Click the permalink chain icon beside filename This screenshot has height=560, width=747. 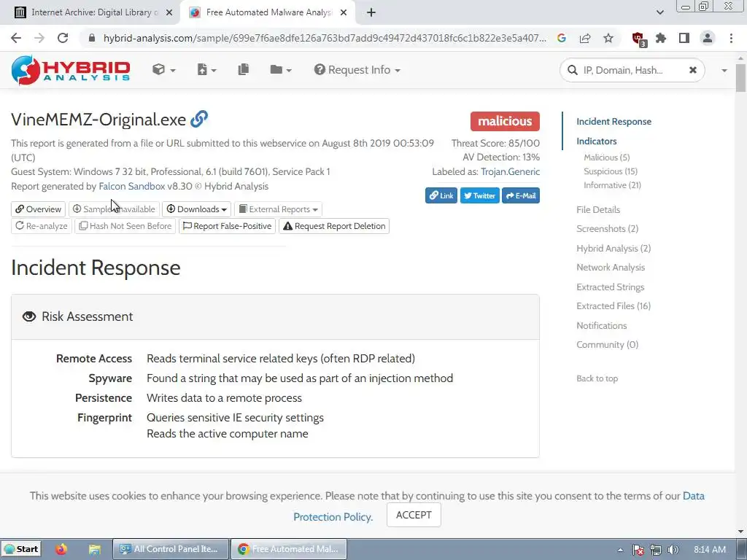coord(199,119)
